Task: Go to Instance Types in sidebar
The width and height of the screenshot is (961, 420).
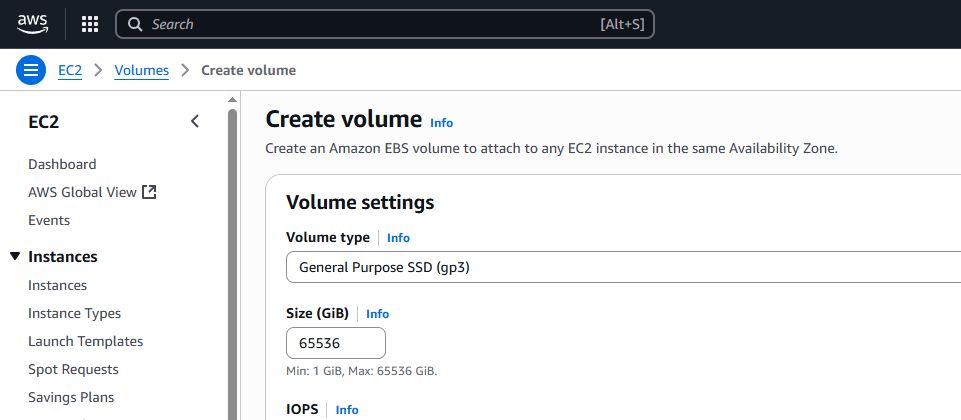Action: 74,313
